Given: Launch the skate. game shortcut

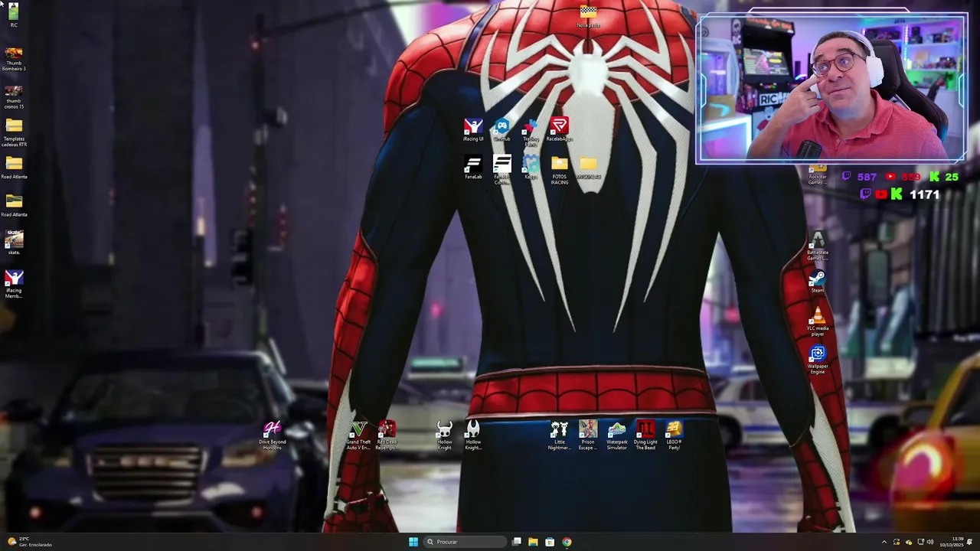Looking at the screenshot, I should (x=14, y=243).
